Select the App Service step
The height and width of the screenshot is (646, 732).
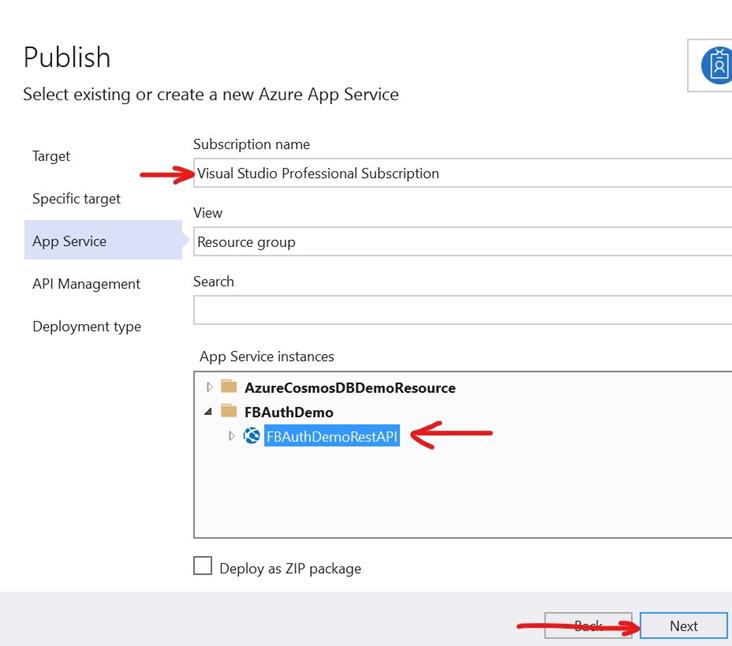[103, 240]
